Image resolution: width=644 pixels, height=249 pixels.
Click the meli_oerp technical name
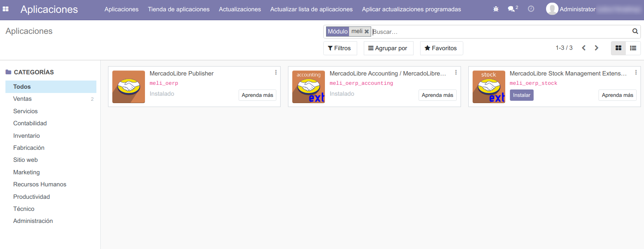tap(164, 83)
